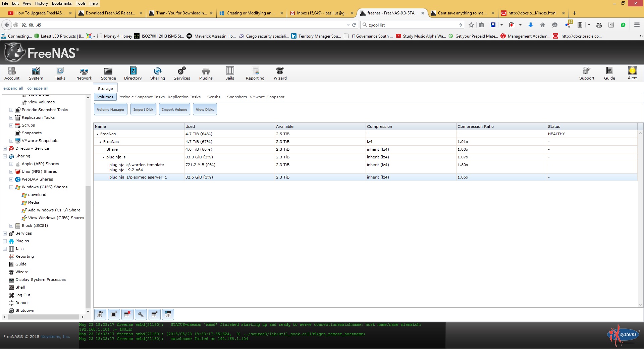Open the Reporting toolbar icon

255,73
